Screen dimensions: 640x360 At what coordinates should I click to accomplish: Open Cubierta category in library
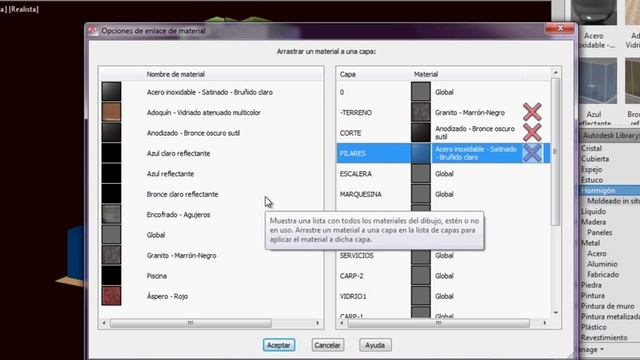[x=595, y=159]
